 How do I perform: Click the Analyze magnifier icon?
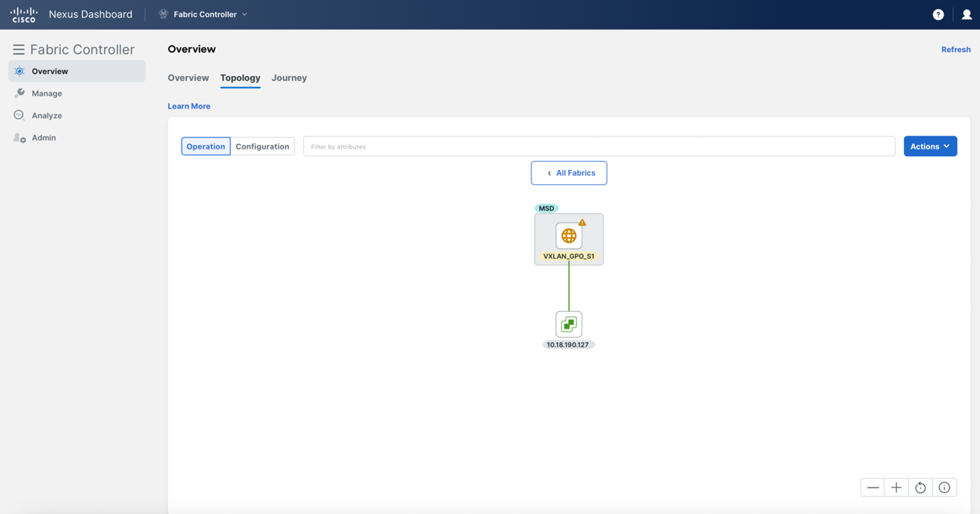click(x=19, y=115)
